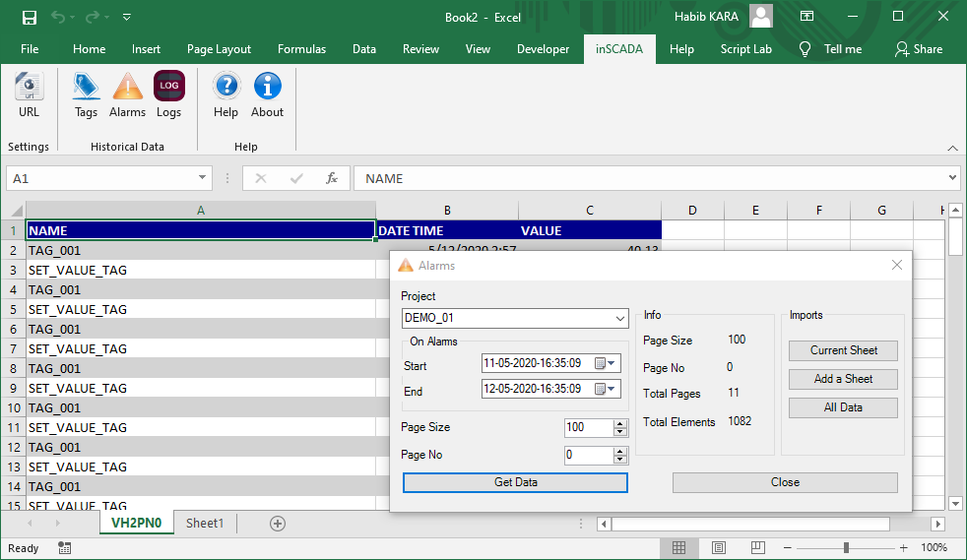967x560 pixels.
Task: Share the workbook
Action: (x=919, y=49)
